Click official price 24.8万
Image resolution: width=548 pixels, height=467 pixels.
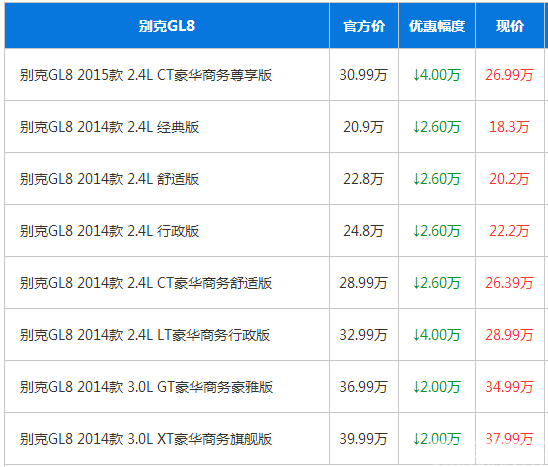tap(363, 231)
